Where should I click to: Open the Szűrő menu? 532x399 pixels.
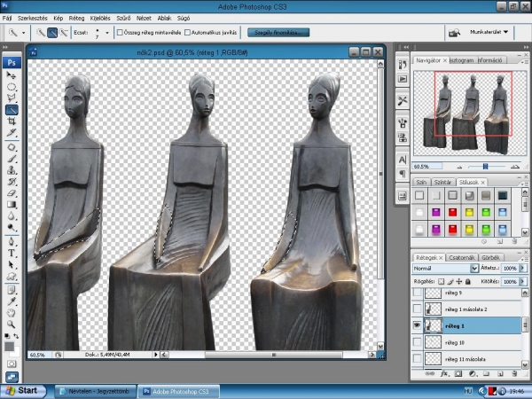[123, 19]
